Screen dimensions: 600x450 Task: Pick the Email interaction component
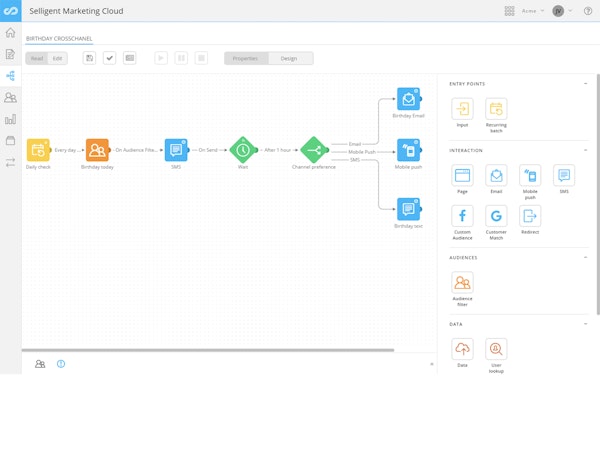click(x=496, y=176)
